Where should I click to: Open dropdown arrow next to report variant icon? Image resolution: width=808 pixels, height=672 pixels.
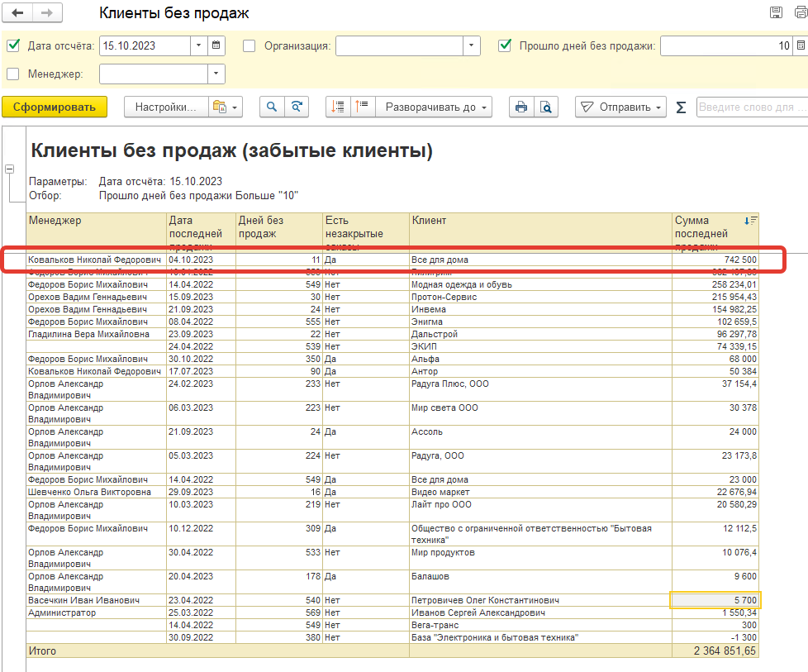pyautogui.click(x=235, y=107)
